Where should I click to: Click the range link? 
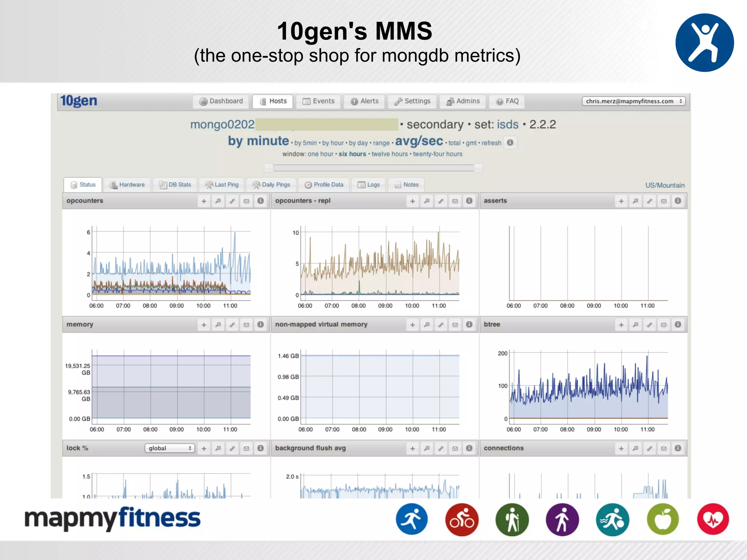point(381,143)
